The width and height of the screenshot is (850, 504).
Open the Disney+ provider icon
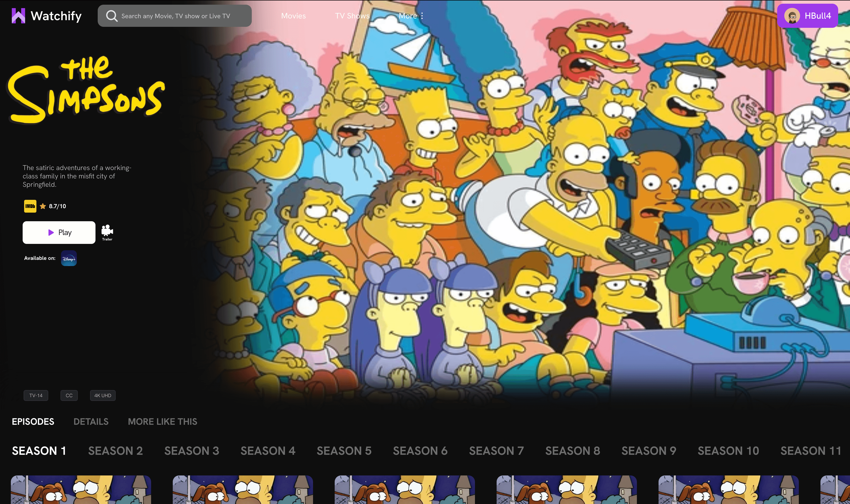tap(69, 258)
